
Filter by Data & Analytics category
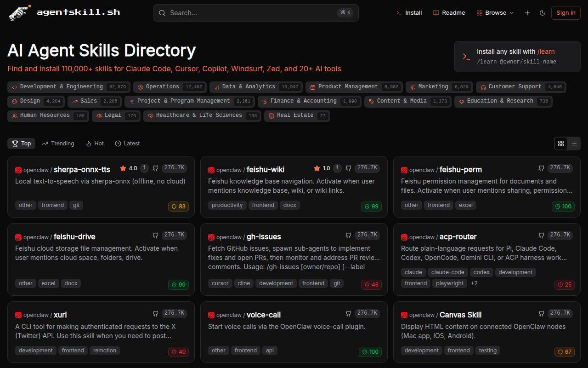[x=256, y=87]
